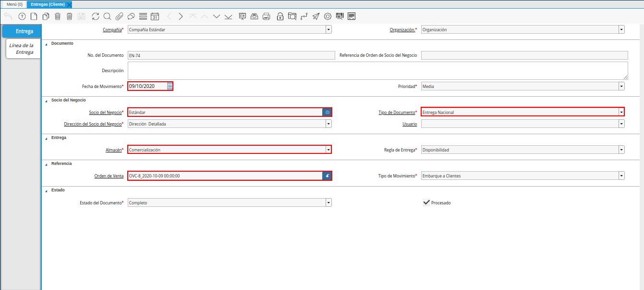Collapse the Socio del Negocio section
The height and width of the screenshot is (290, 644).
(x=46, y=101)
